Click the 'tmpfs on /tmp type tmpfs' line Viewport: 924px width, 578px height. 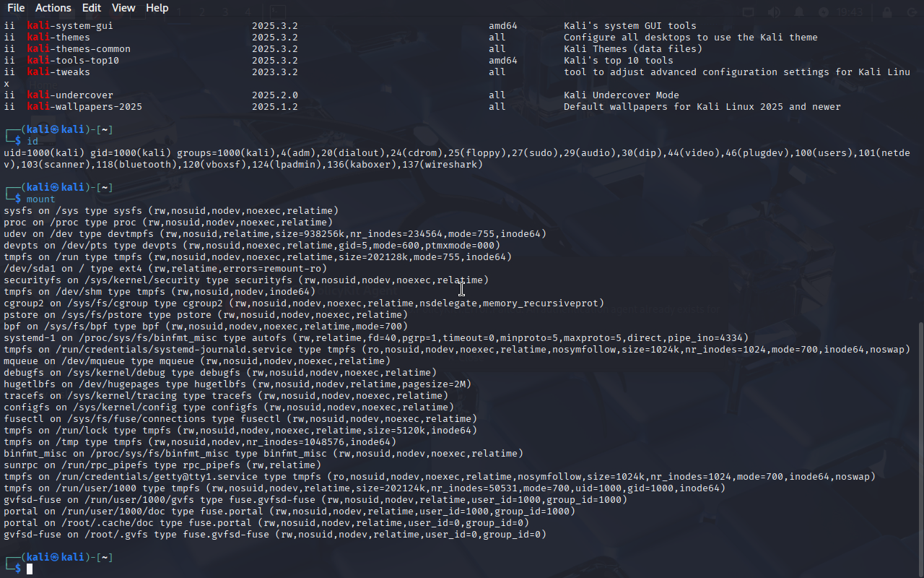[x=200, y=441]
